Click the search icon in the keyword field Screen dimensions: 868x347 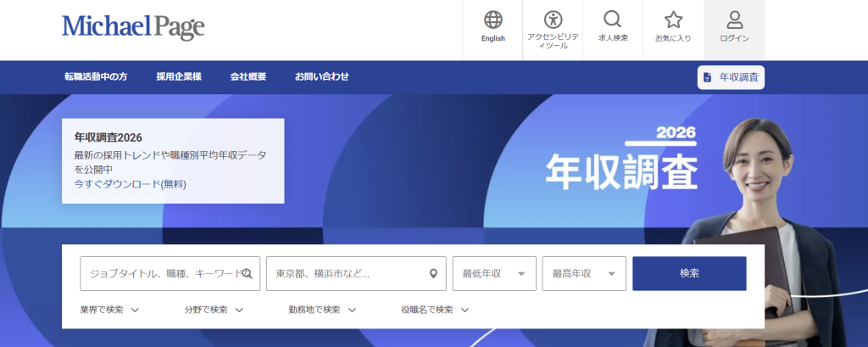coord(247,274)
